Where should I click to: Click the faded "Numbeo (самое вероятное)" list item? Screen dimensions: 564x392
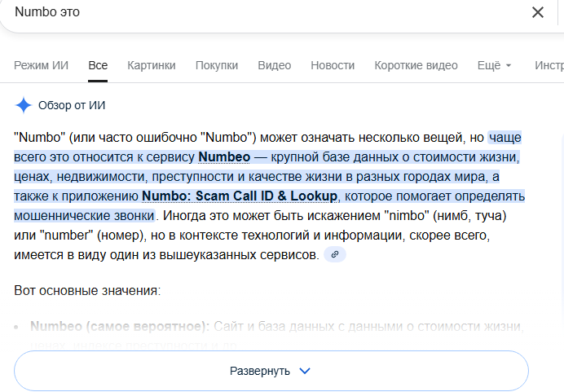click(x=119, y=326)
